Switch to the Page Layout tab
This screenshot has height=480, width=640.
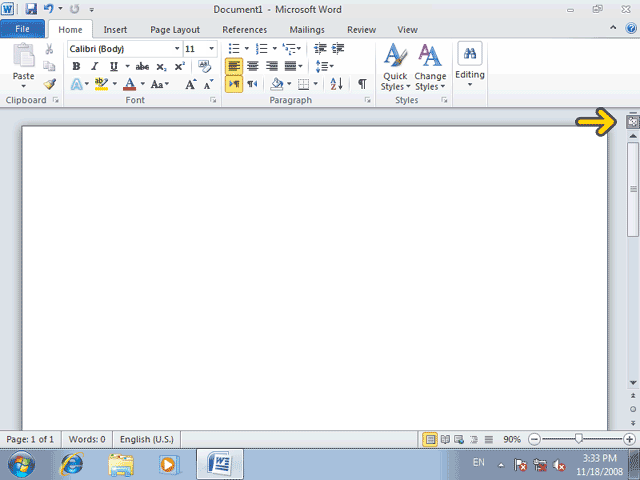pyautogui.click(x=175, y=29)
